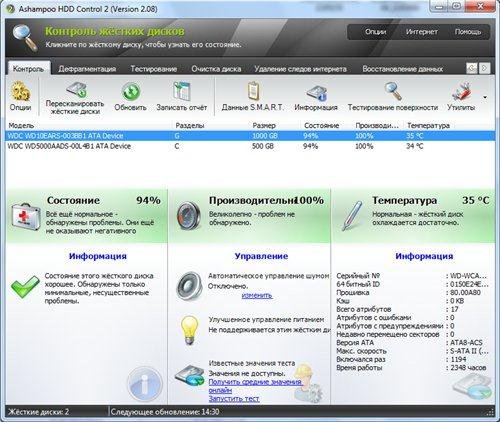Click the Разделы column header
This screenshot has width=500, height=422.
coord(190,126)
